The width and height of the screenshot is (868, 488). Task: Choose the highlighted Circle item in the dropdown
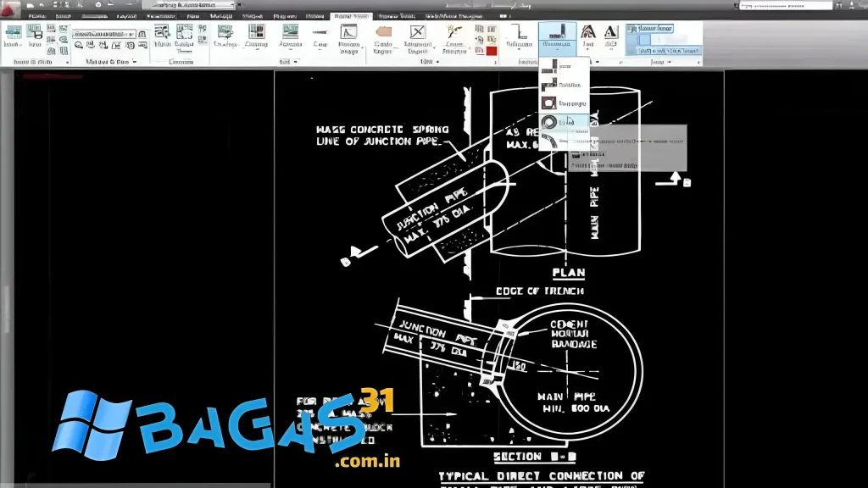coord(563,122)
